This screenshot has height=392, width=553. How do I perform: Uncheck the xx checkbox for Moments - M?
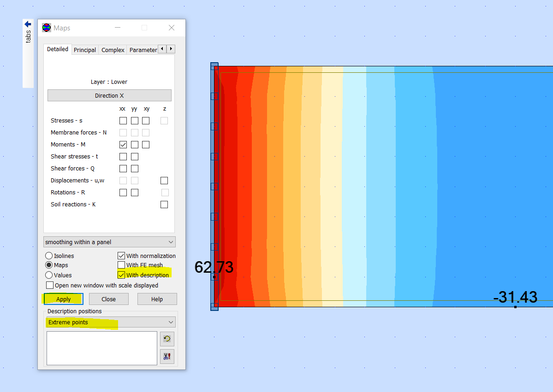[123, 144]
